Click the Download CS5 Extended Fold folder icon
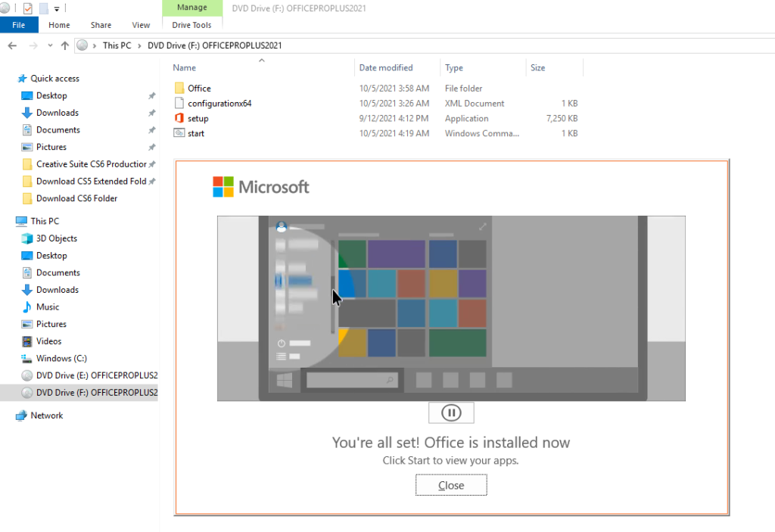This screenshot has height=532, width=775. (28, 181)
